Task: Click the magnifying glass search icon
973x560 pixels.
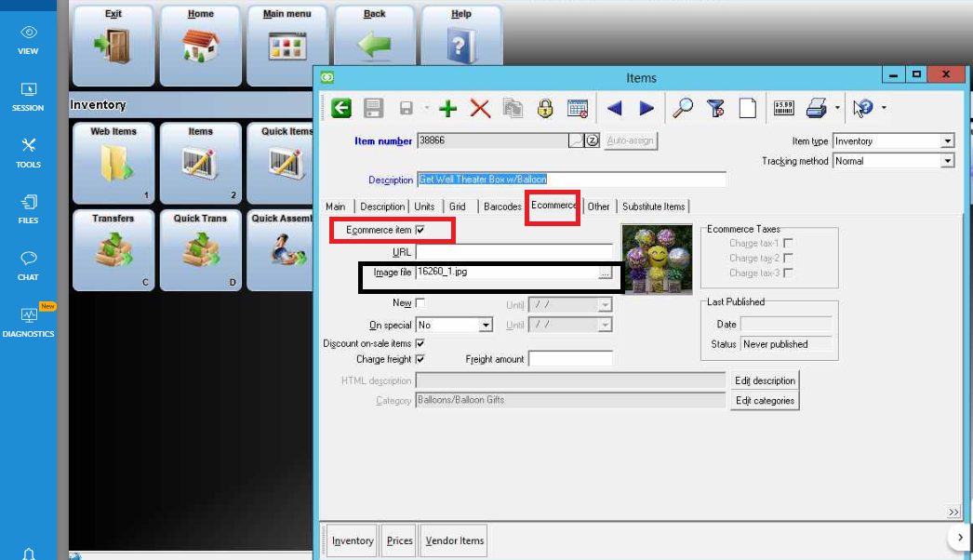Action: pos(683,109)
